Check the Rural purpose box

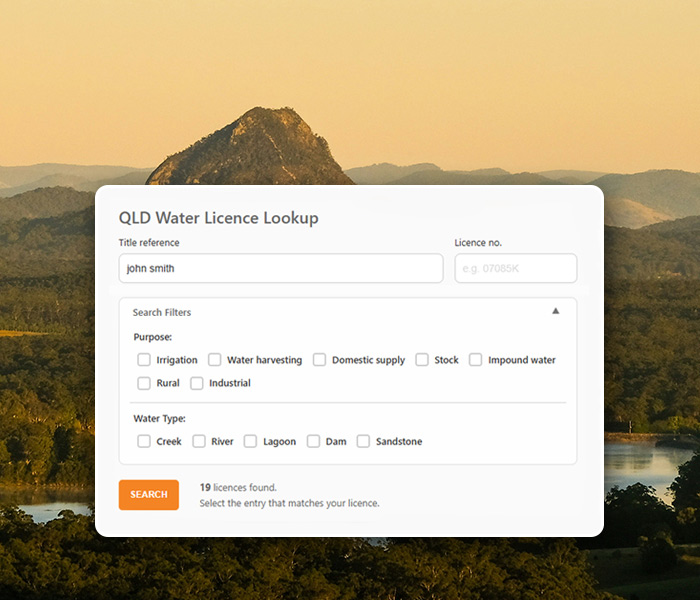(x=144, y=383)
